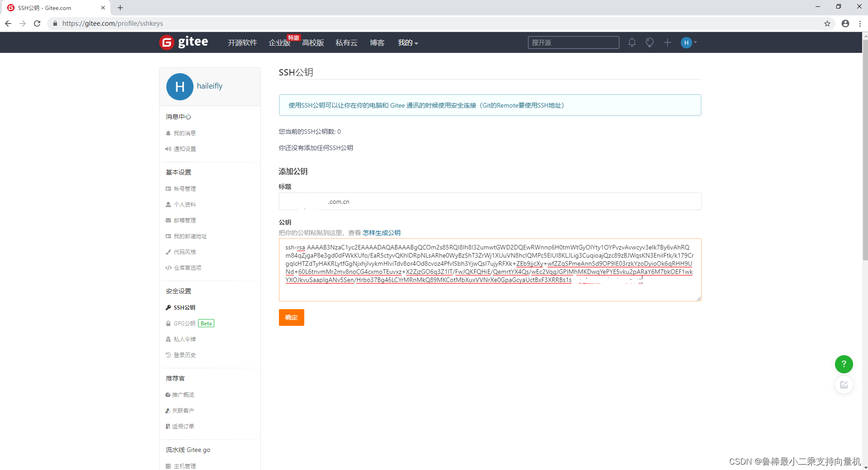
Task: Open 关联客户 page
Action: (180, 410)
